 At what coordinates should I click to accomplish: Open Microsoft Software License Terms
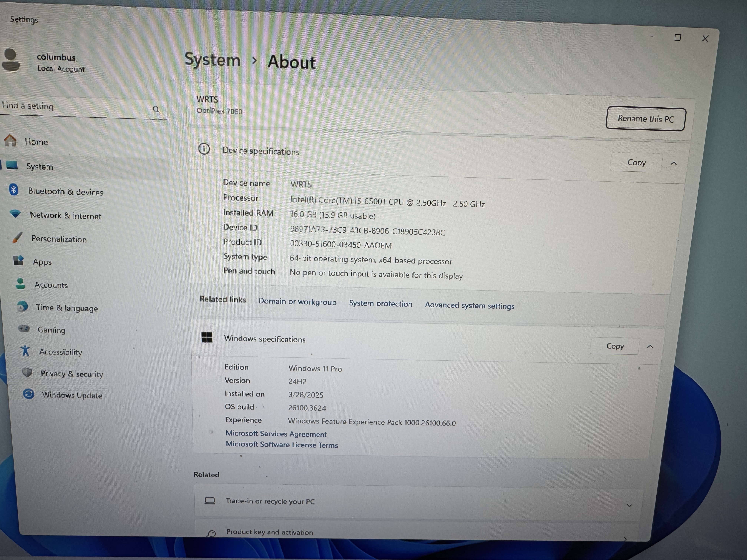(x=282, y=445)
